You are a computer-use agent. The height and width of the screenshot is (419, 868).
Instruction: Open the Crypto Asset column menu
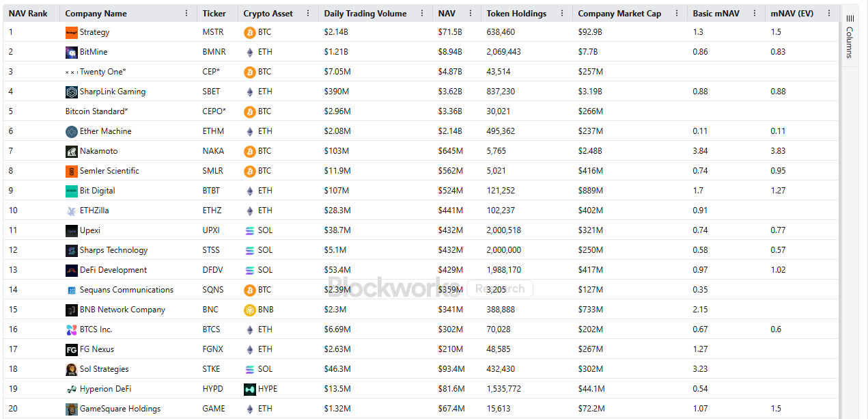(x=309, y=13)
